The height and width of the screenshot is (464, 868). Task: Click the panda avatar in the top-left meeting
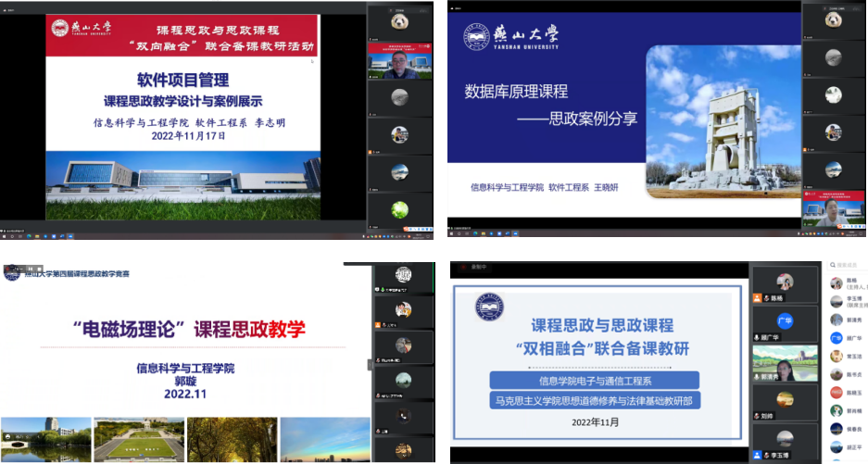point(399,22)
